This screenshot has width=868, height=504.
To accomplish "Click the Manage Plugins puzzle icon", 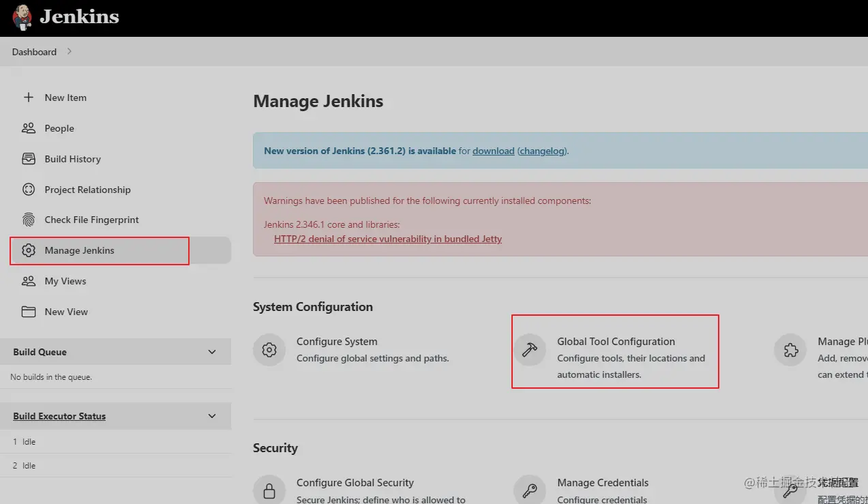I will tap(790, 350).
